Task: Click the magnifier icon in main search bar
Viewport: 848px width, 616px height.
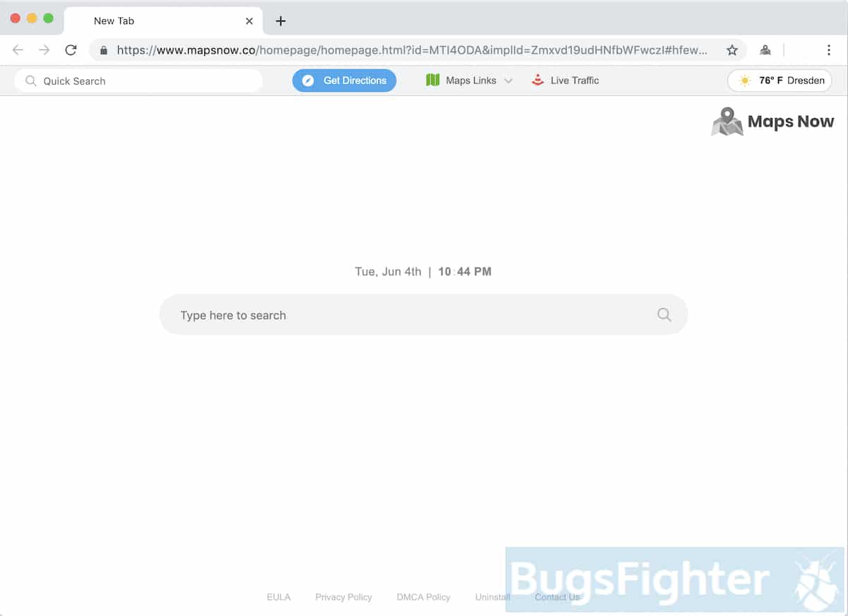Action: (x=664, y=315)
